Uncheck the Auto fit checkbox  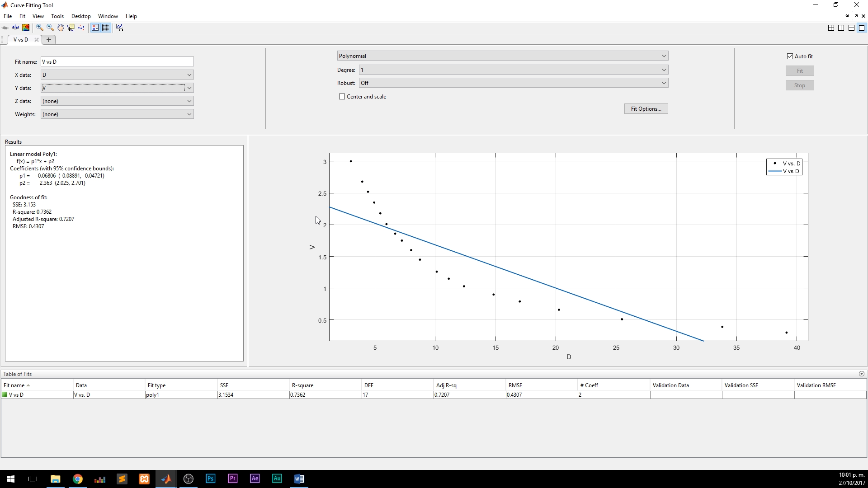pos(790,56)
